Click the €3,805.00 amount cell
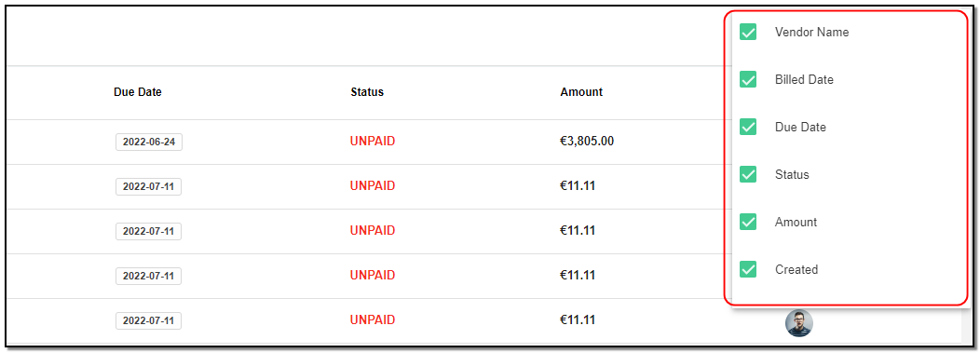980x353 pixels. pos(587,142)
